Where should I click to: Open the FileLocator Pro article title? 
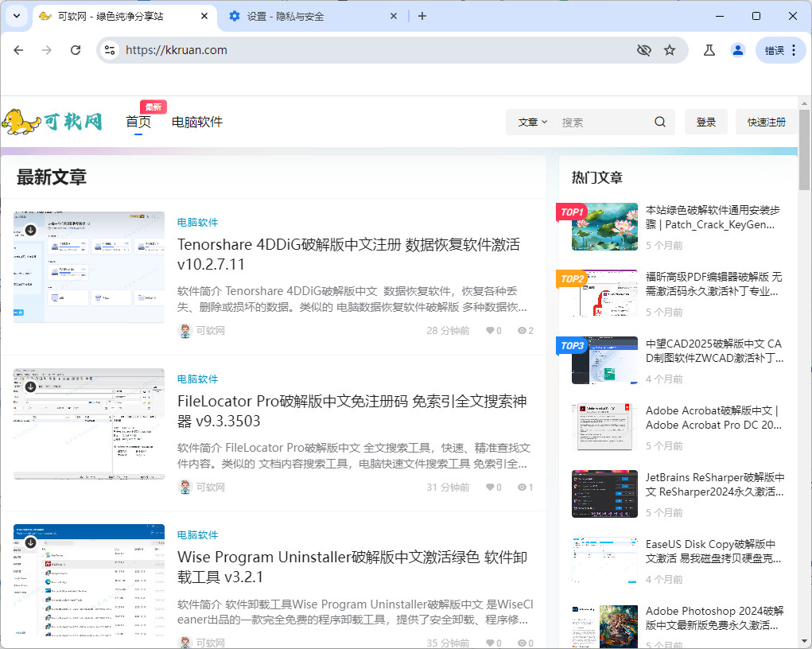pyautogui.click(x=352, y=411)
